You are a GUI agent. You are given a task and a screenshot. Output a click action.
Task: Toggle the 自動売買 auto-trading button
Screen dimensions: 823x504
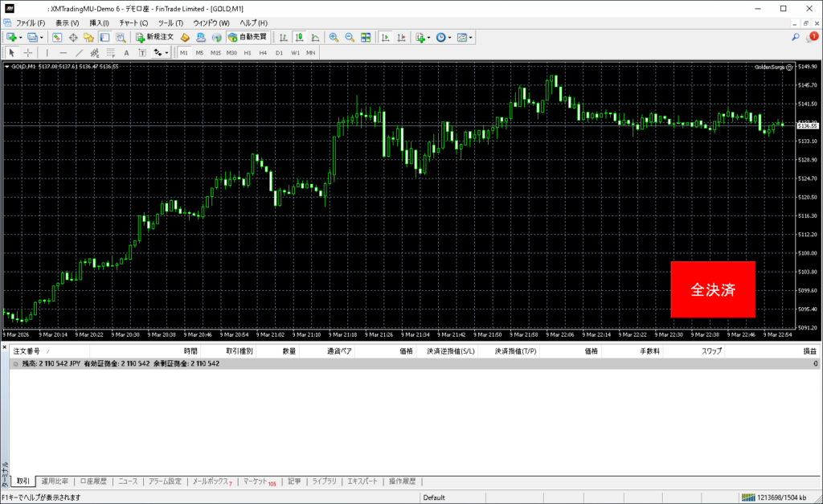click(x=249, y=37)
